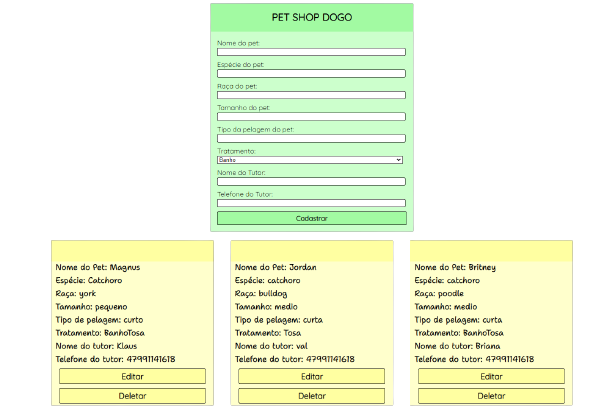Select the Raça do pet input field

[311, 95]
